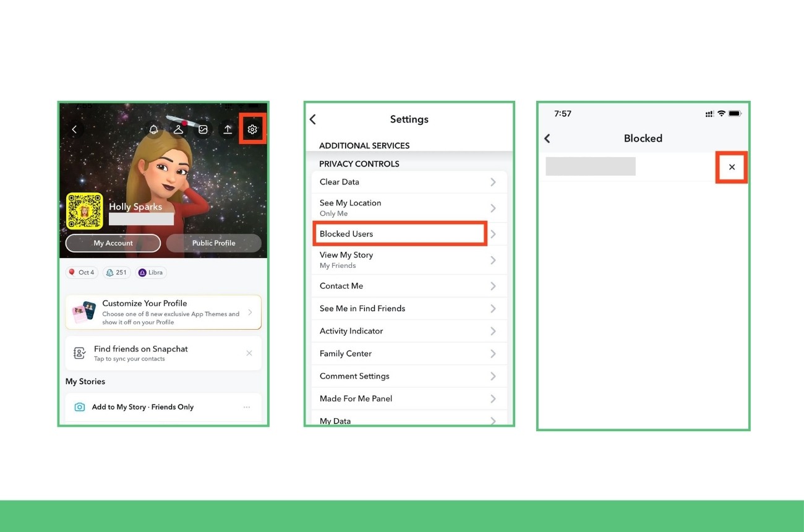Expand the View My Story chevron
804x532 pixels.
(493, 260)
